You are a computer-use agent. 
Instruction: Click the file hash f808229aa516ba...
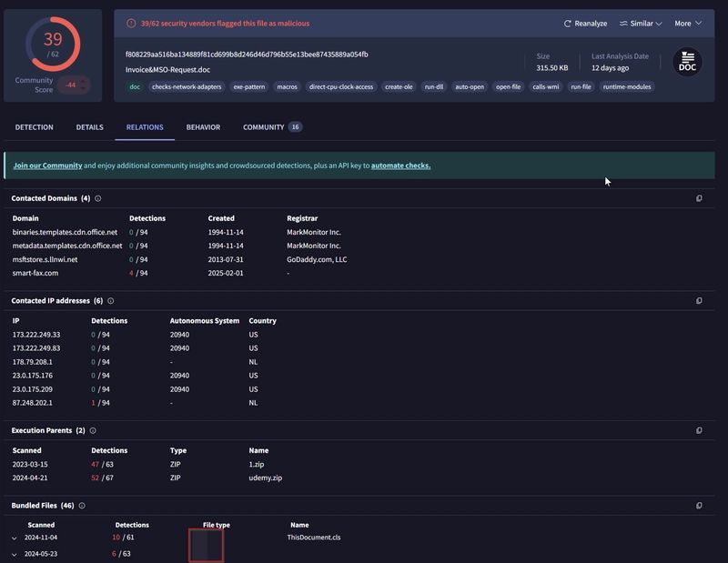(x=247, y=55)
